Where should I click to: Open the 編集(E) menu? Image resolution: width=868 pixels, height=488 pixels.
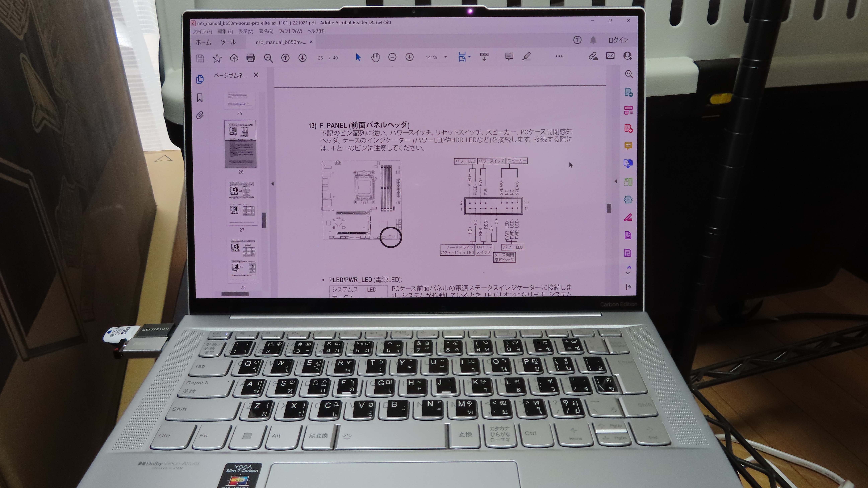225,31
